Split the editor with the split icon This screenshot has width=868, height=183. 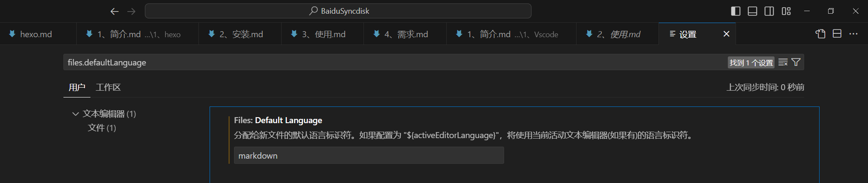[837, 34]
